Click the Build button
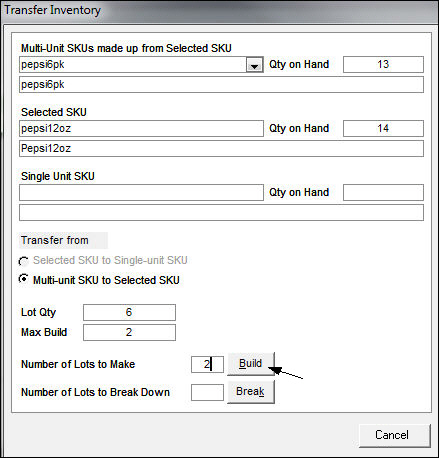 pos(251,363)
